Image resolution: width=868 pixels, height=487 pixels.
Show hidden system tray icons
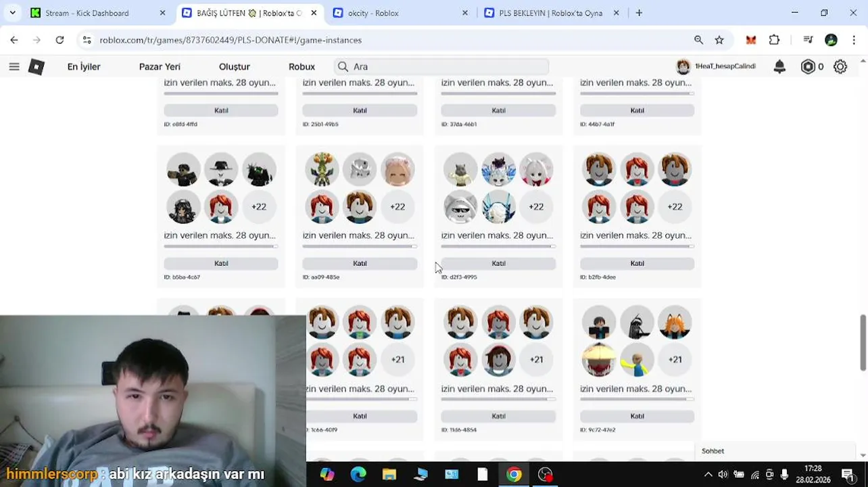coord(708,475)
